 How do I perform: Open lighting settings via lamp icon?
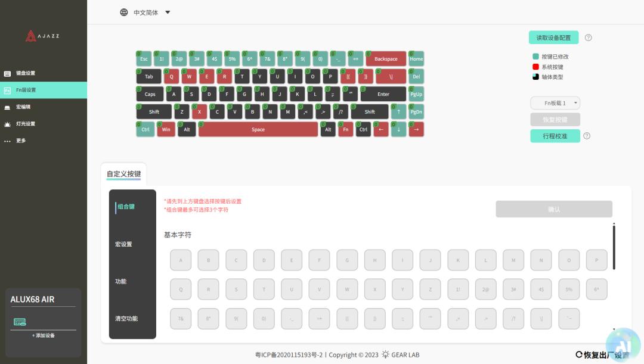(7, 124)
